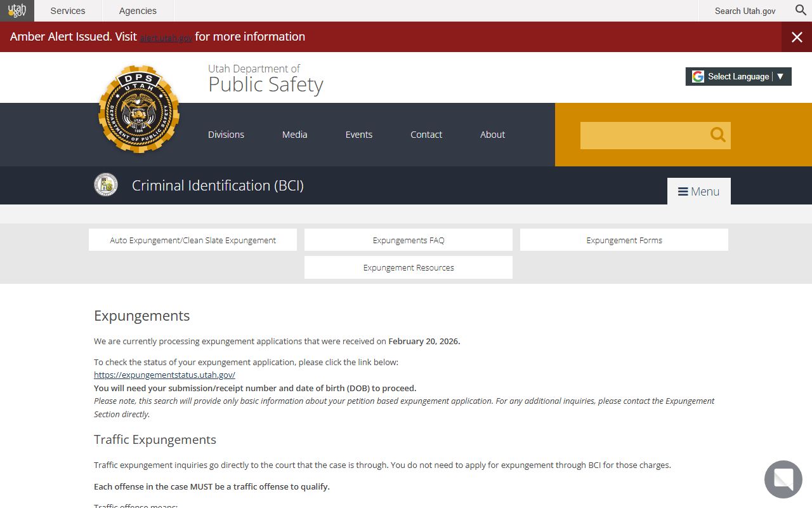
Task: Open the Agencies menu
Action: click(138, 11)
